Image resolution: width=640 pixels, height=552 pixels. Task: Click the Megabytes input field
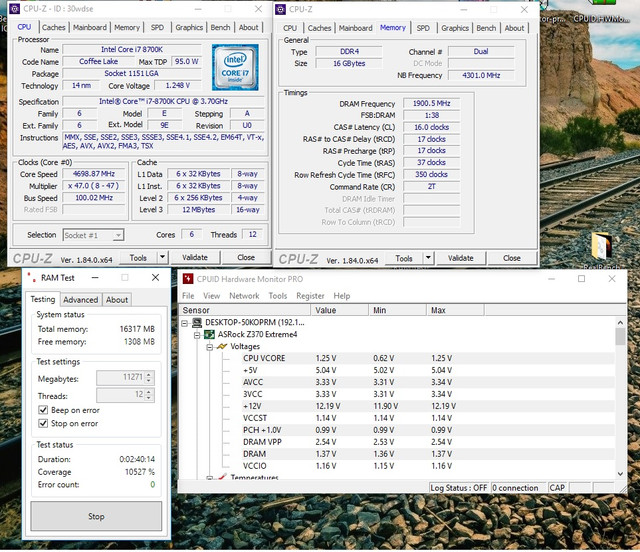point(121,378)
